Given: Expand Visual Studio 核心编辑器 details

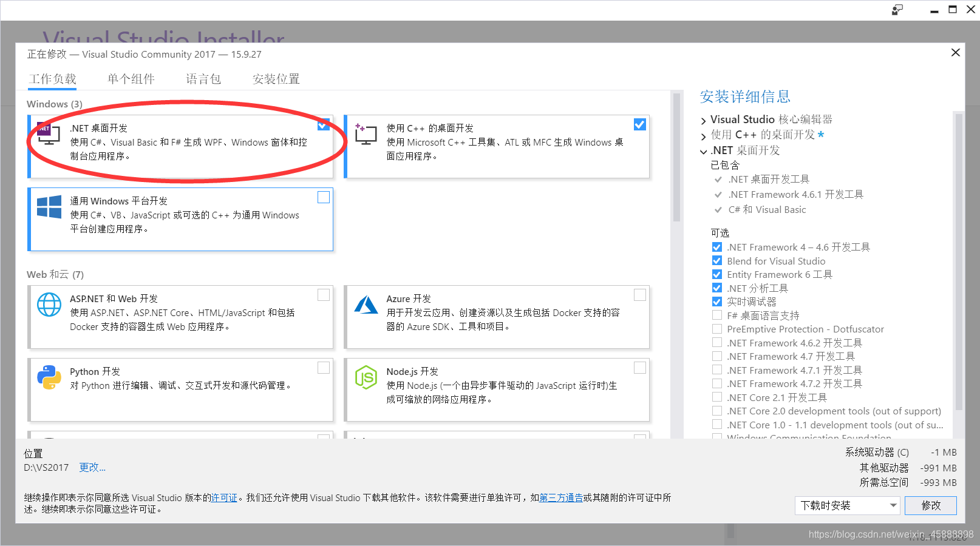Looking at the screenshot, I should click(704, 120).
